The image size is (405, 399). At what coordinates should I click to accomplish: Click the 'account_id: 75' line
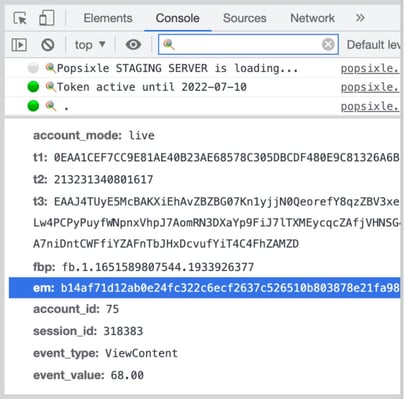point(76,309)
